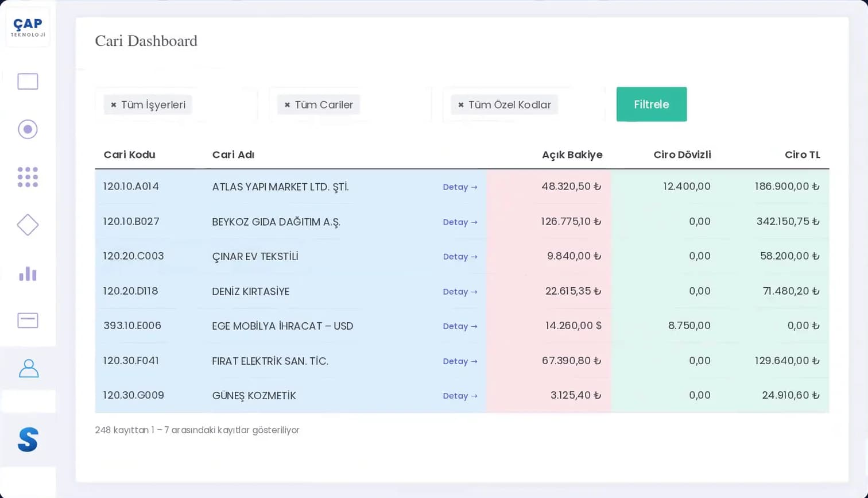Click Ciro TL value 24.910,60 ₺
The height and width of the screenshot is (498, 868).
tap(790, 395)
